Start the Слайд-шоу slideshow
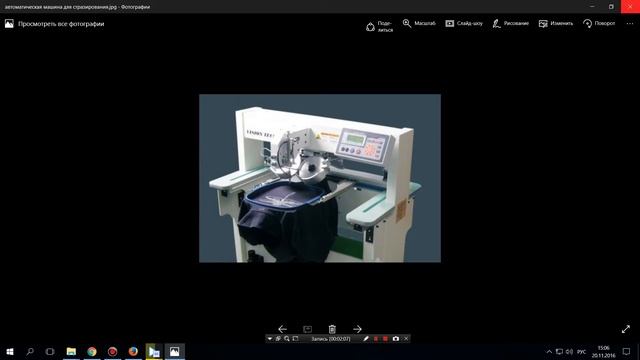This screenshot has width=640, height=360. point(464,23)
